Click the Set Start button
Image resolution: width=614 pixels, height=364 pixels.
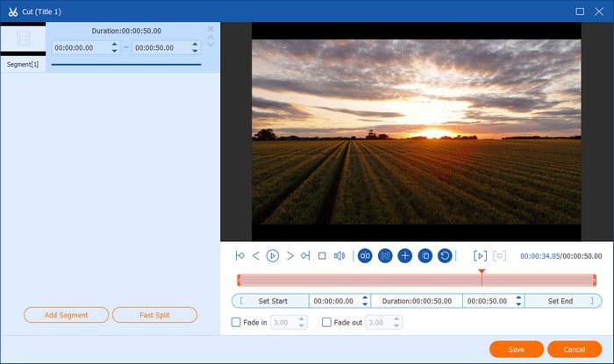270,301
